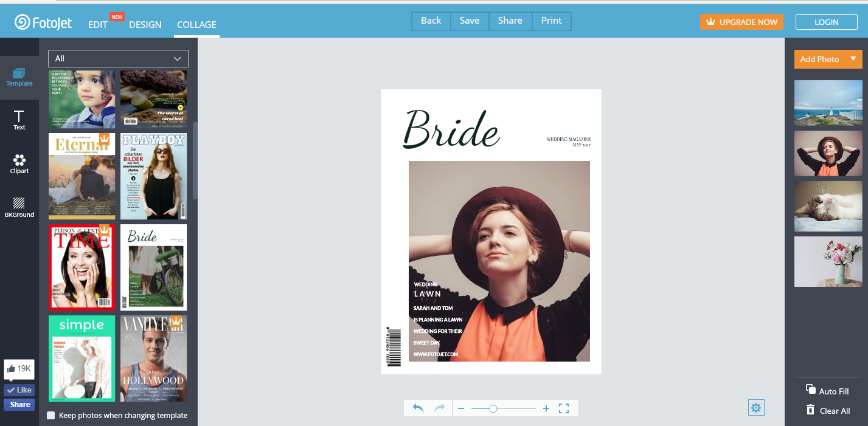Enable Keep photos when changing template
868x426 pixels.
coord(51,416)
